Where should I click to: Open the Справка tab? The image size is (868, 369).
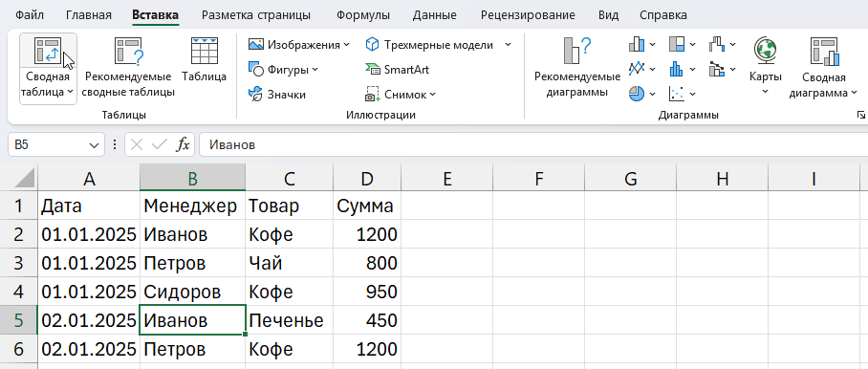(x=663, y=15)
